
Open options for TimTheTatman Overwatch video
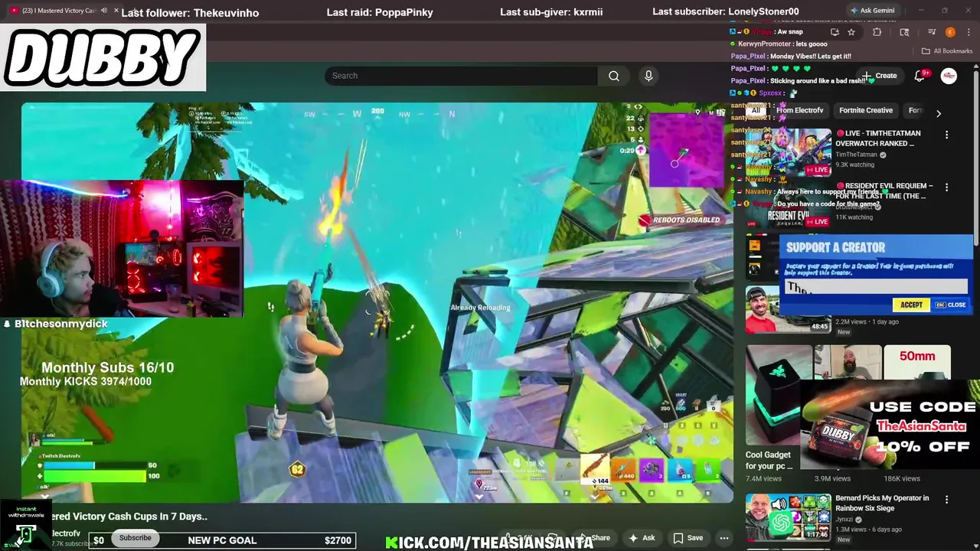[946, 135]
